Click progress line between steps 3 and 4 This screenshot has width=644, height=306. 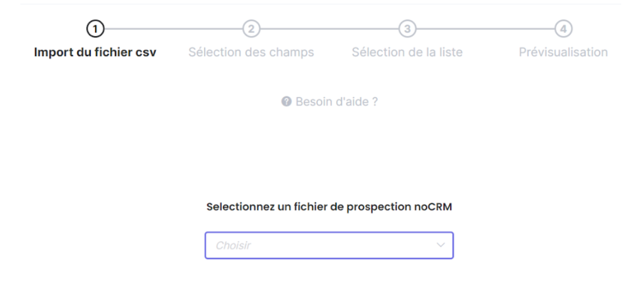(485, 29)
